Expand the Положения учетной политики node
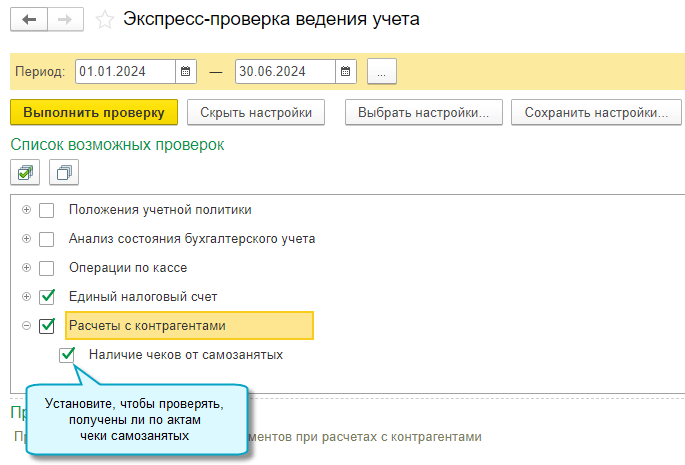This screenshot has height=465, width=685. [x=26, y=211]
